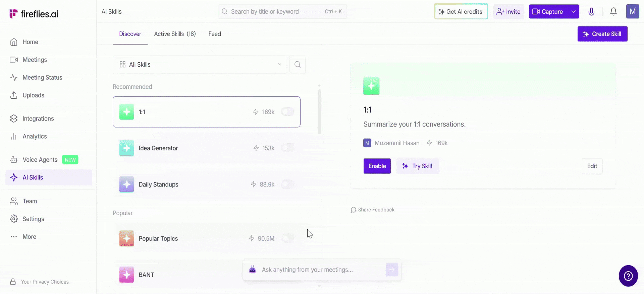Open Settings from the sidebar
The image size is (644, 294).
pos(33,219)
